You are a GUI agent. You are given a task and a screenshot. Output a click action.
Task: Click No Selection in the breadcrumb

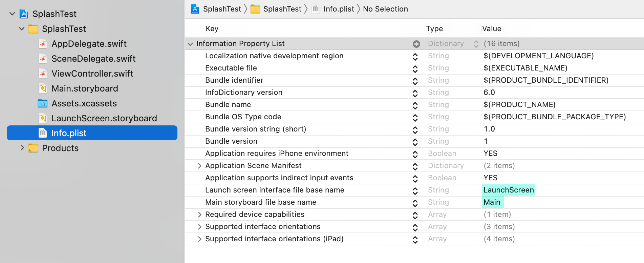tap(385, 9)
